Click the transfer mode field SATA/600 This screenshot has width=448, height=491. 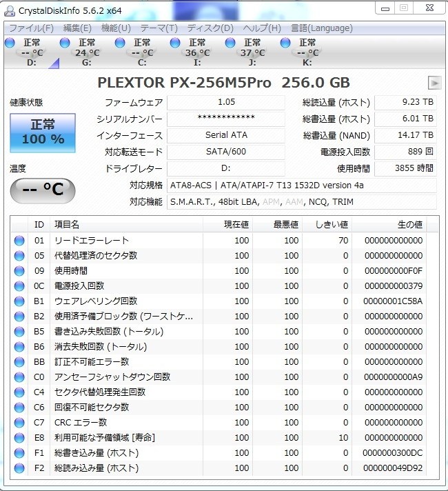tap(226, 152)
